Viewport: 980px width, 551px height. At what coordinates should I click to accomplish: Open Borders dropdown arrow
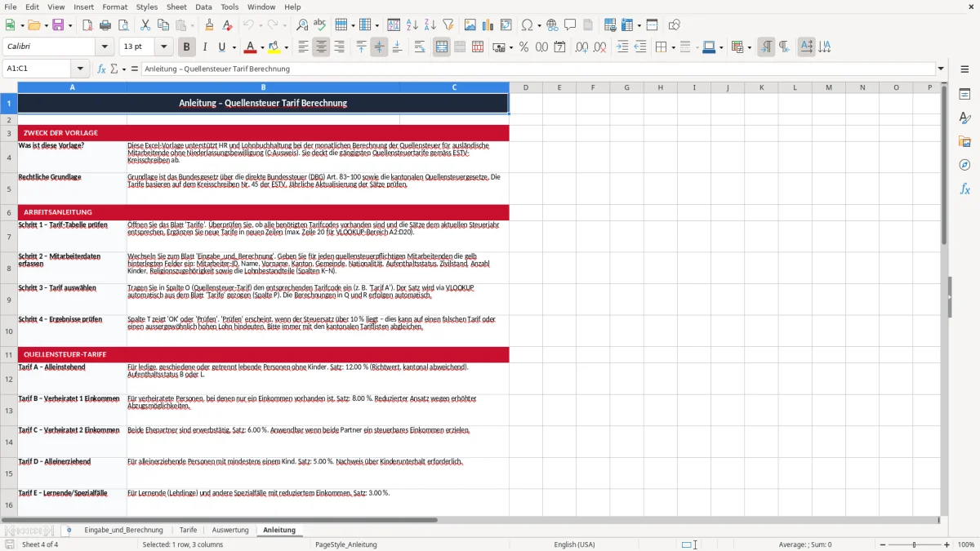672,47
